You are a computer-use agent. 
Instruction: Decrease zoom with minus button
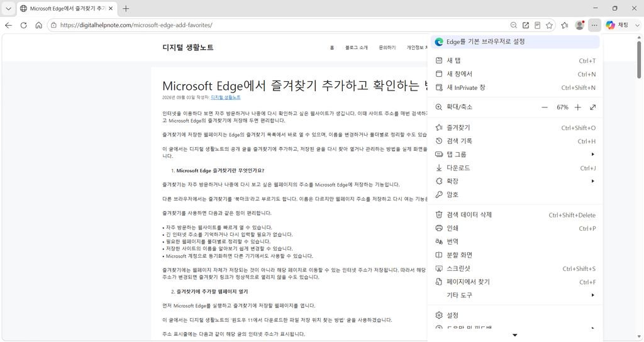point(545,107)
